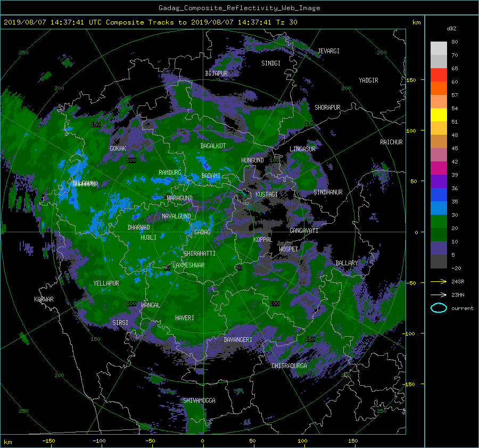Click the 80 dBZ light gray swatch
Image resolution: width=479 pixels, height=448 pixels.
coord(439,48)
